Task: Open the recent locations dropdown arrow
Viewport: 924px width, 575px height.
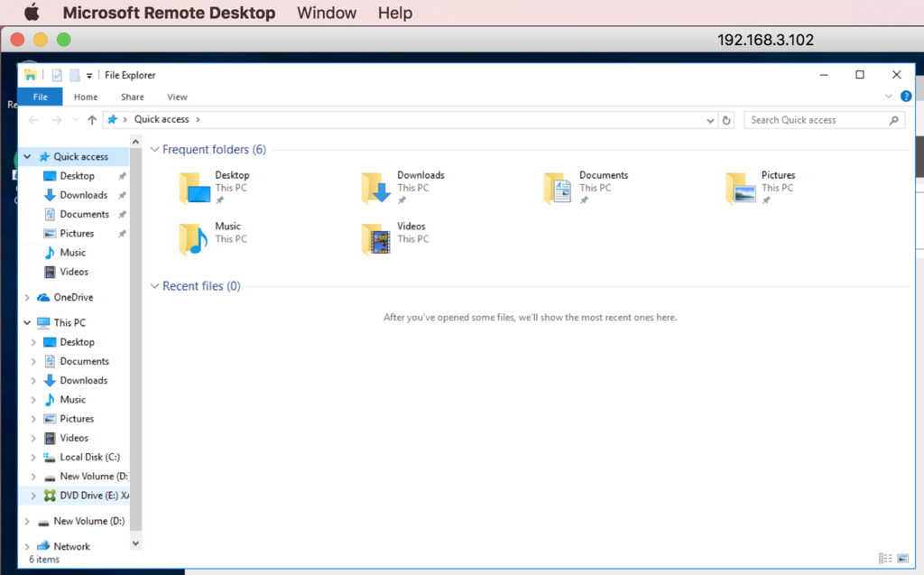Action: pos(76,120)
